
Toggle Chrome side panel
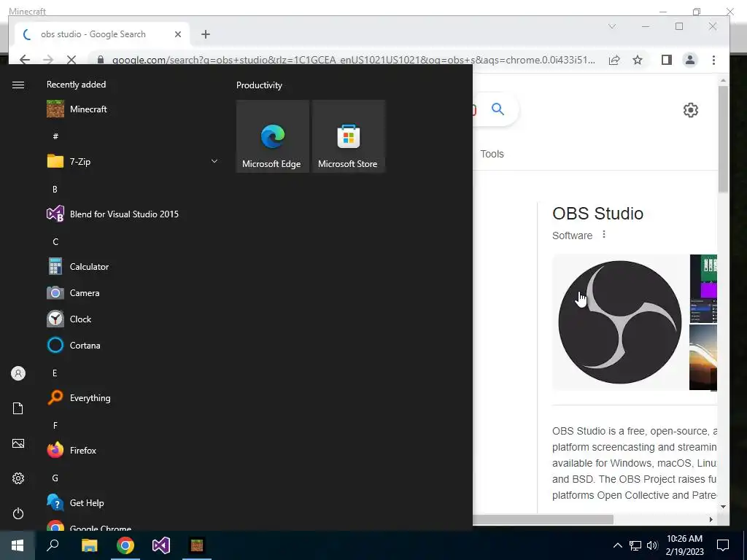pos(667,60)
